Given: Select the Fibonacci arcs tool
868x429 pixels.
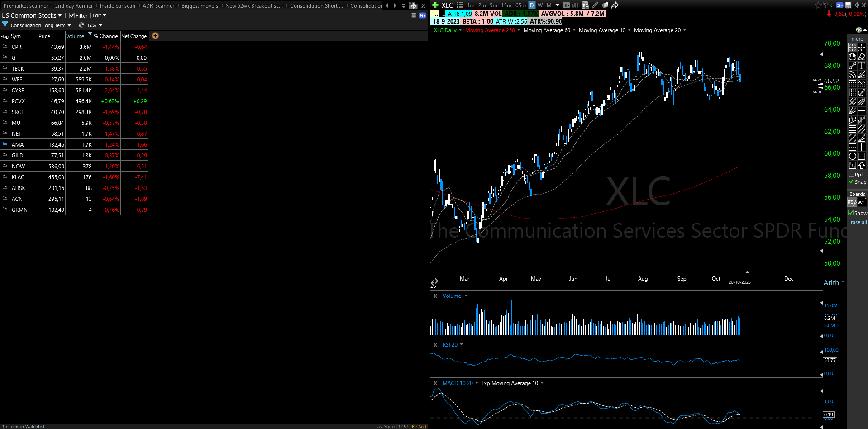Looking at the screenshot, I should 853,75.
